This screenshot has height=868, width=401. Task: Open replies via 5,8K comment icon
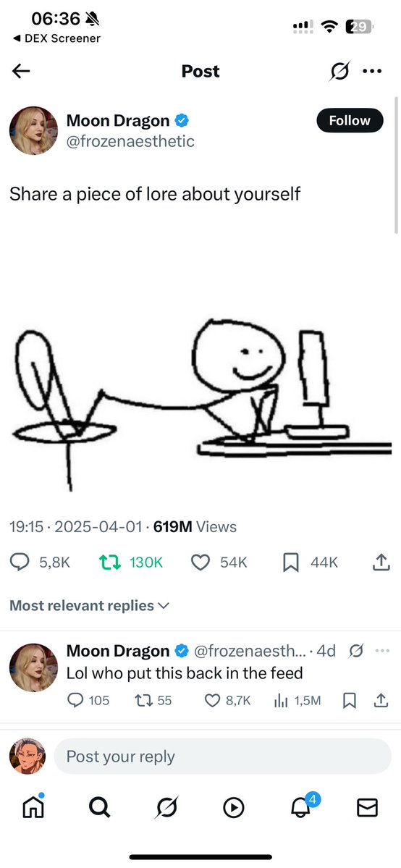coord(20,562)
